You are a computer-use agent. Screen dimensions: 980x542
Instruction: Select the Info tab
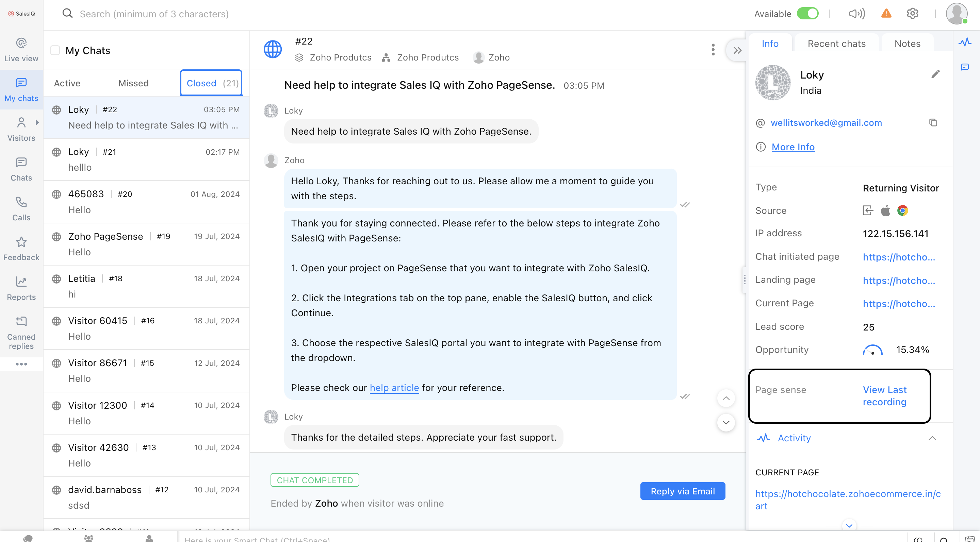[770, 44]
